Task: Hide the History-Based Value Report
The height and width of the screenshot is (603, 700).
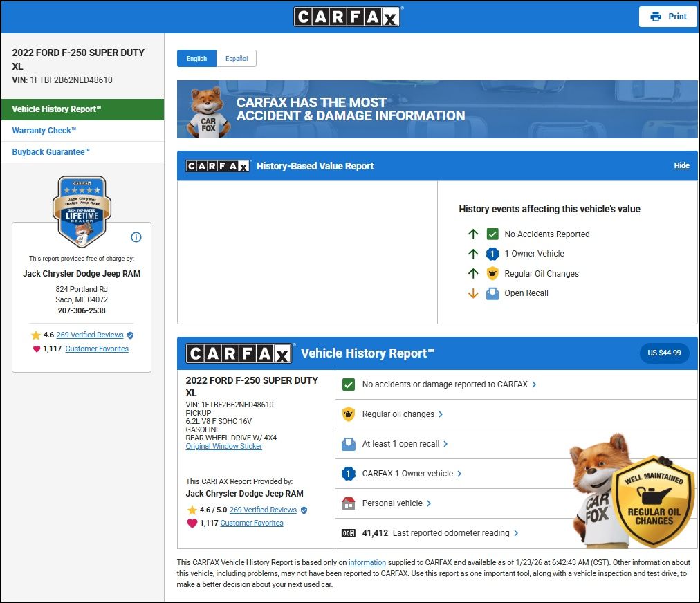Action: coord(681,166)
